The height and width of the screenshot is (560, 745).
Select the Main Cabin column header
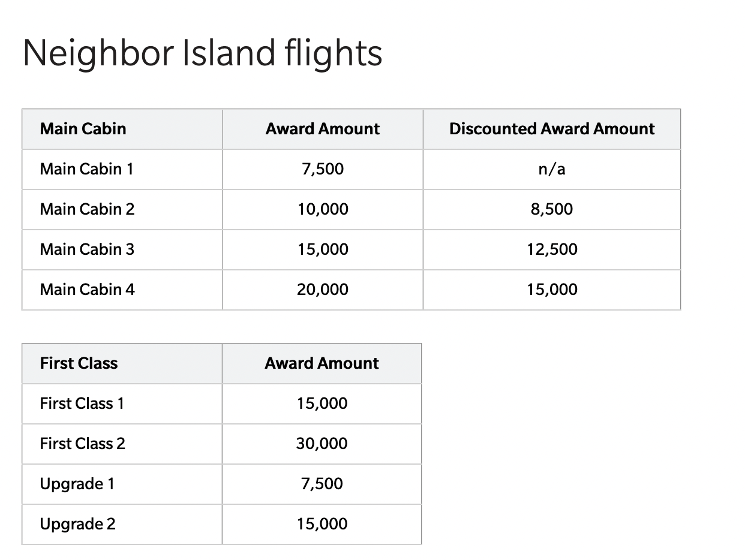point(83,129)
